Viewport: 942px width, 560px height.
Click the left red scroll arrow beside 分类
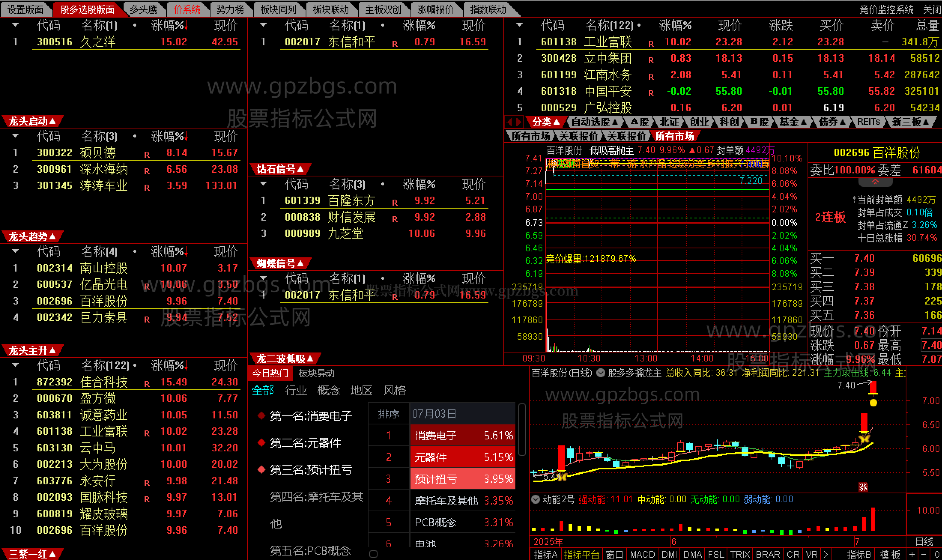(x=509, y=122)
